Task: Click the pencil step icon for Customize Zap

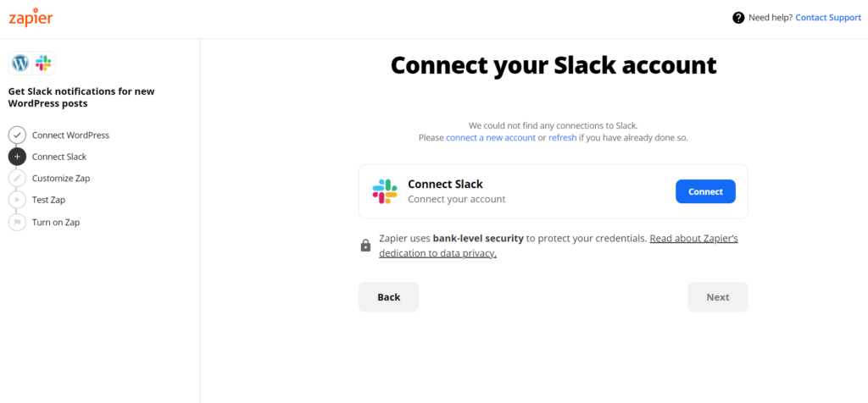Action: (x=17, y=178)
